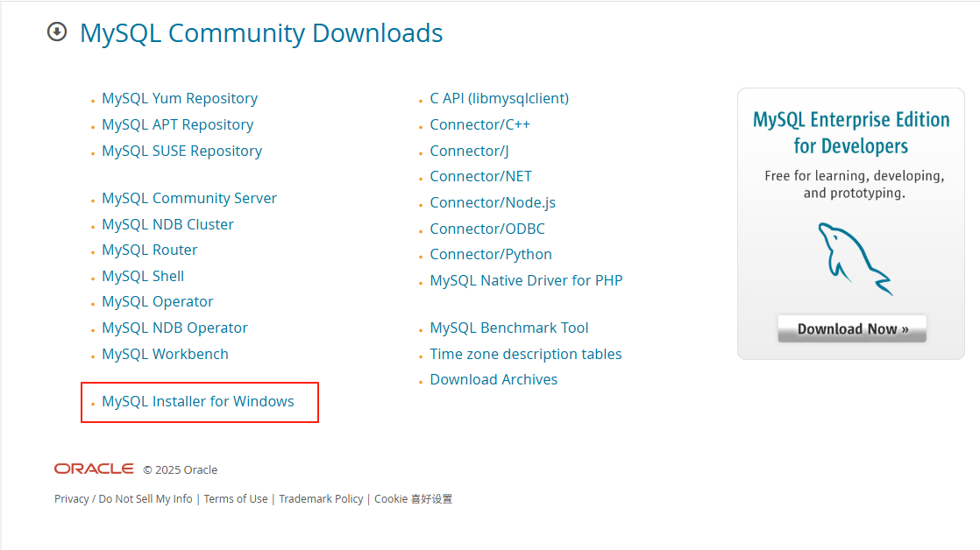Go to the MySQL Workbench download
This screenshot has height=550, width=980.
tap(165, 354)
